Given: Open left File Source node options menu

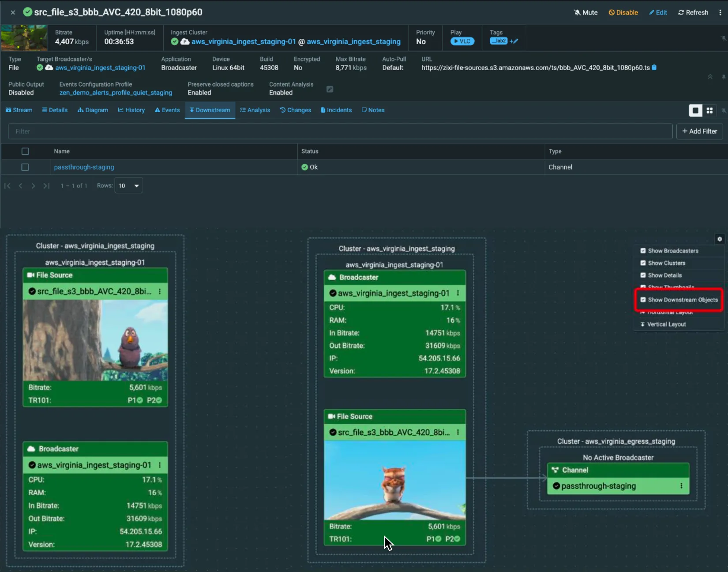Looking at the screenshot, I should pos(160,291).
